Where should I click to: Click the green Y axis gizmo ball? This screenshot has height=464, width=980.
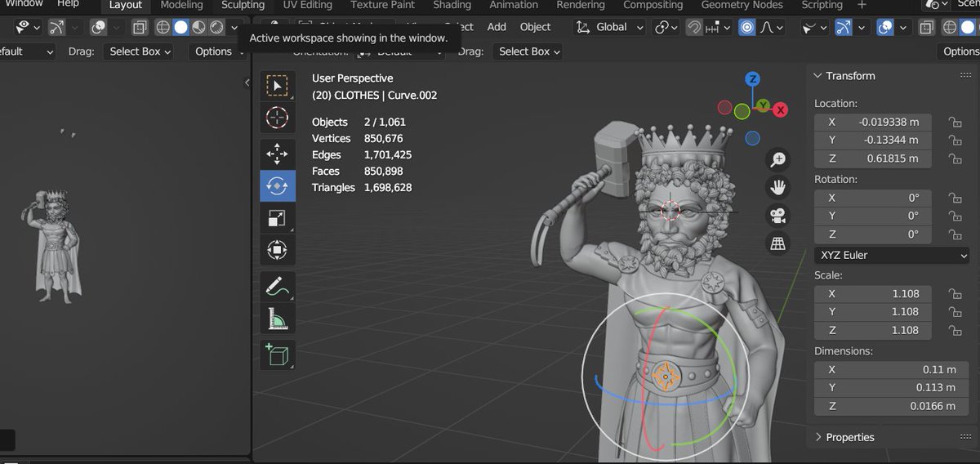point(762,106)
